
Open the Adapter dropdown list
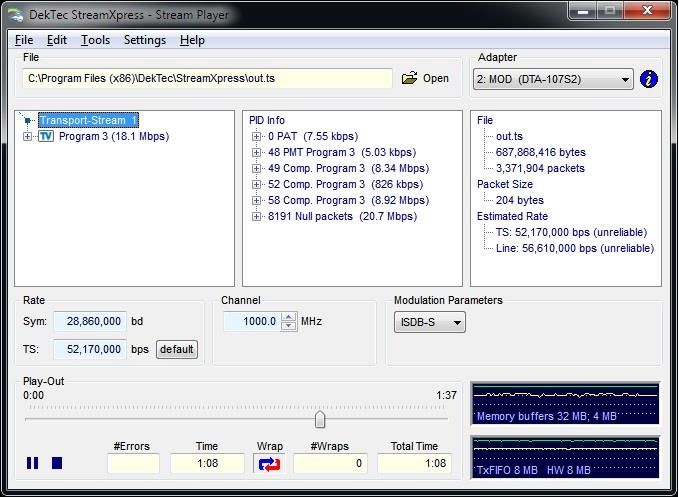click(x=553, y=79)
